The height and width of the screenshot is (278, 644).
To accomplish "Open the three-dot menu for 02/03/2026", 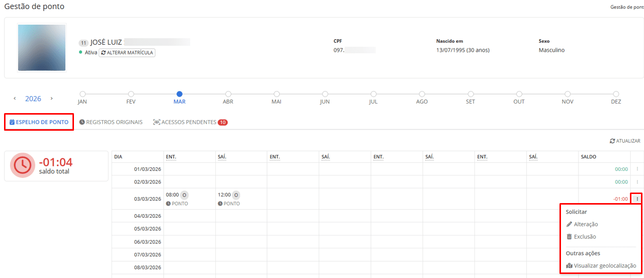I will (x=637, y=182).
